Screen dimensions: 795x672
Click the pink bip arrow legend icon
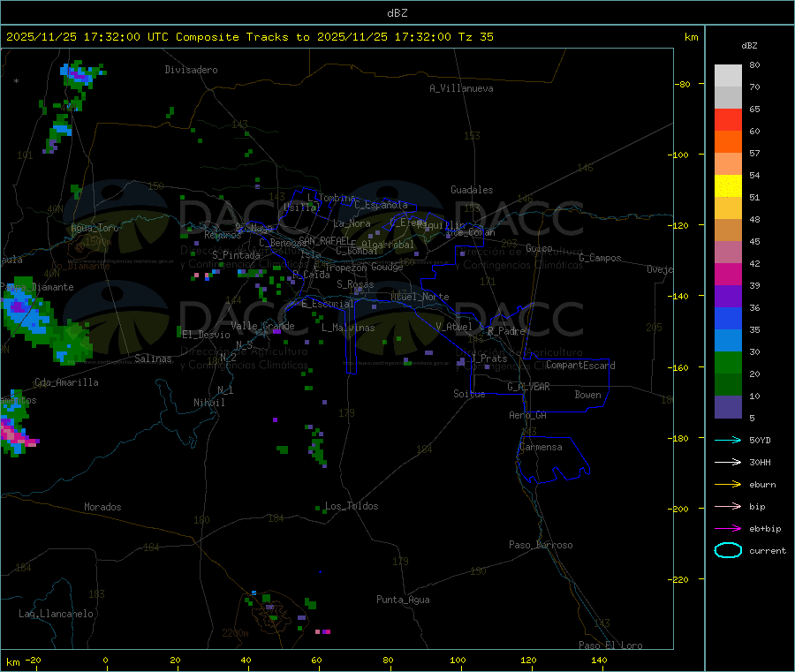pyautogui.click(x=728, y=506)
